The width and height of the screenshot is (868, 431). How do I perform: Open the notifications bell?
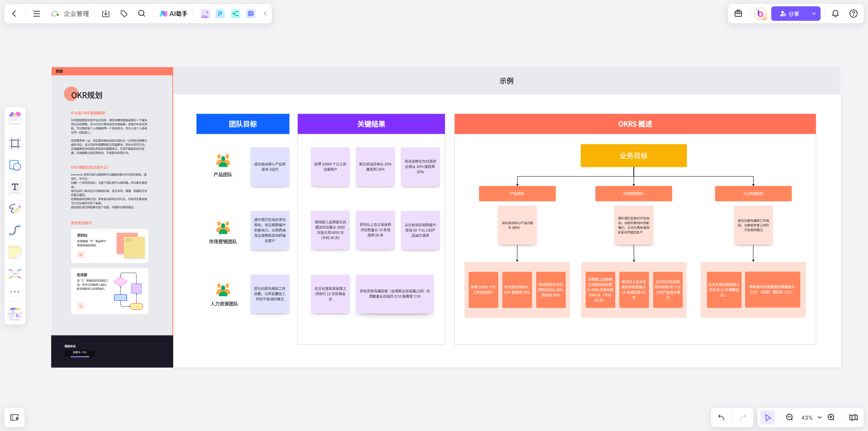(835, 14)
